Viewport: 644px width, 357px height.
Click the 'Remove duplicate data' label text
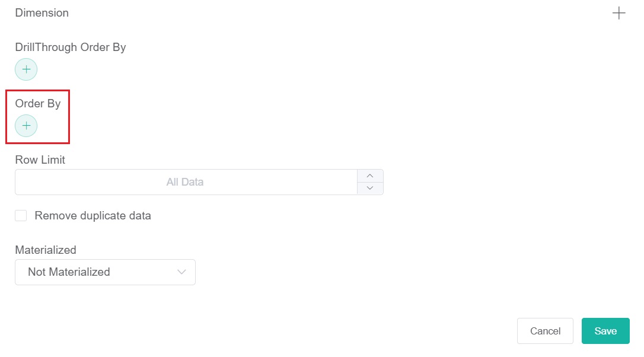point(93,216)
